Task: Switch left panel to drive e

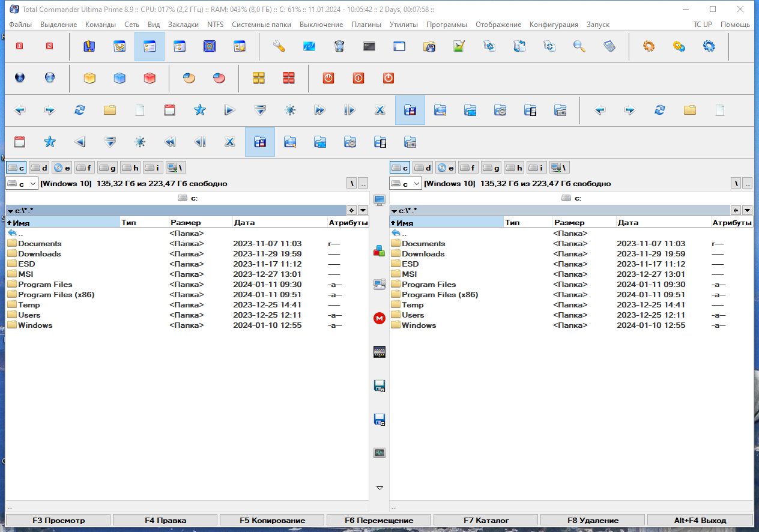Action: tap(62, 168)
